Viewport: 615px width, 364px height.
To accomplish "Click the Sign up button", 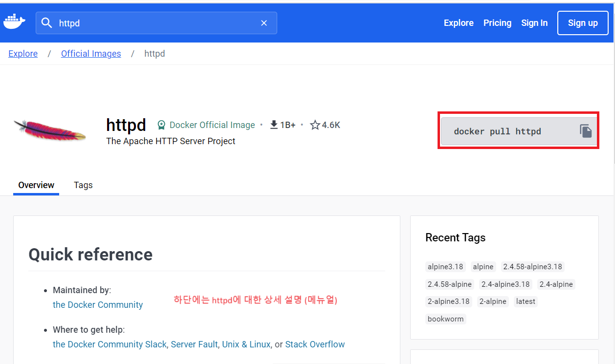I will pos(583,23).
